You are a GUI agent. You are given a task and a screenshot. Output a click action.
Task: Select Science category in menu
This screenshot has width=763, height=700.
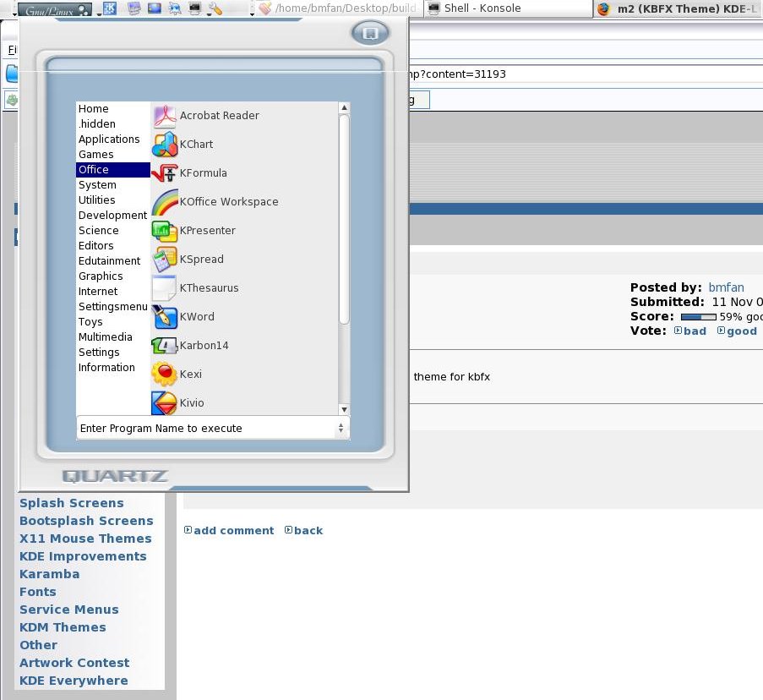point(113,230)
